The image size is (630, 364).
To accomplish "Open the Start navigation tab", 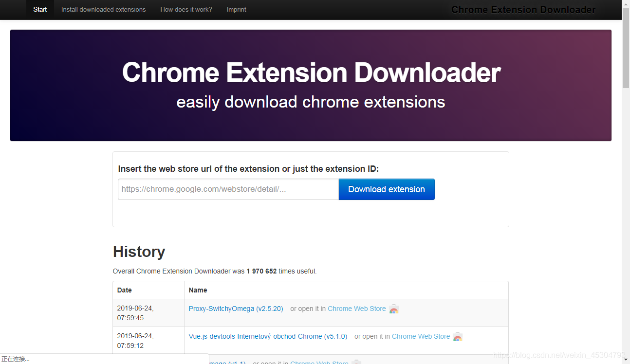I will pyautogui.click(x=40, y=10).
